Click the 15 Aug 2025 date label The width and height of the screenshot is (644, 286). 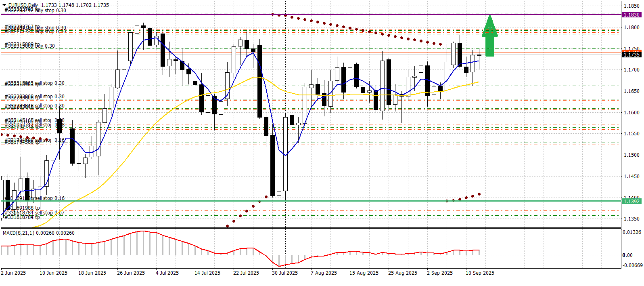coord(364,273)
